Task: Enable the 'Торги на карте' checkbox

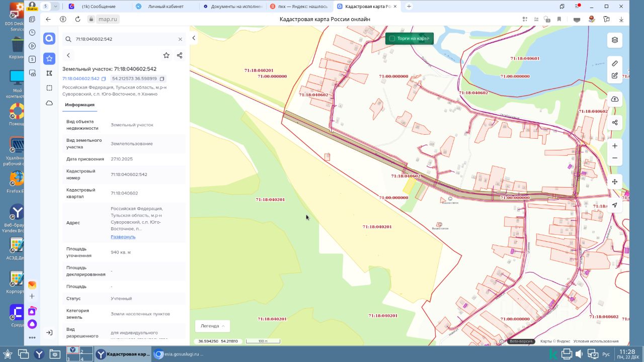Action: 392,39
